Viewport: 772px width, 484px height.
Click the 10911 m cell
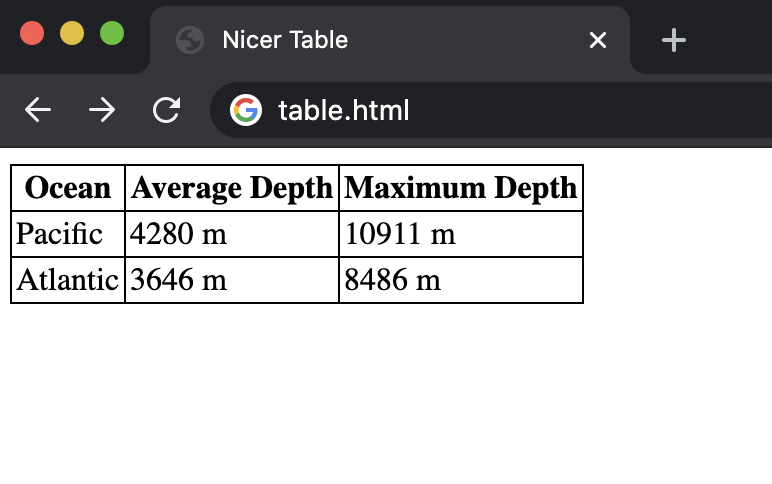point(400,234)
